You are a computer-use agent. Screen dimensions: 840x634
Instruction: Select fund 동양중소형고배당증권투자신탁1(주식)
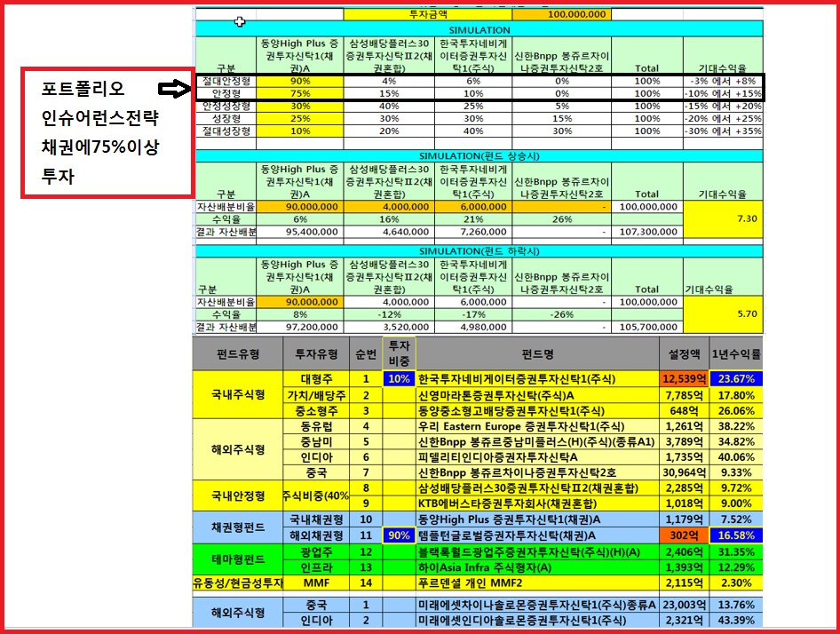(x=537, y=411)
